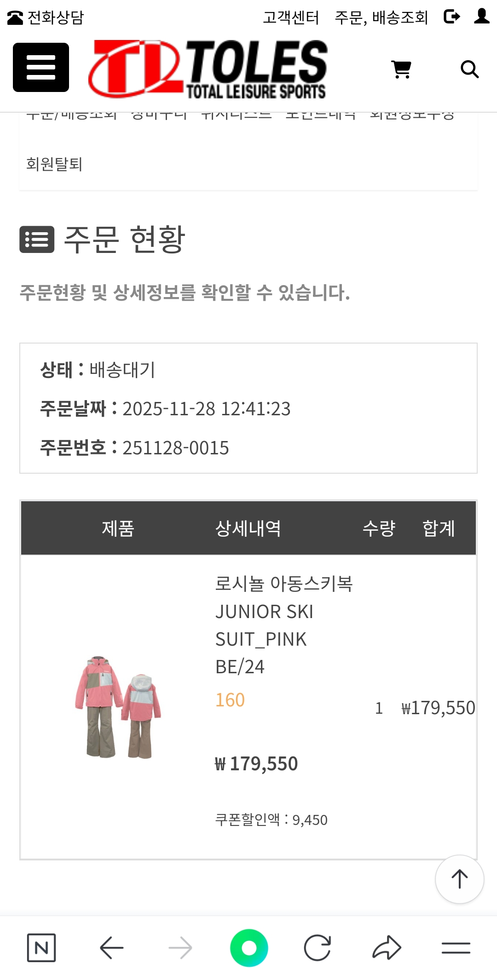Go to the TOLES logo homepage
497x980 pixels.
[208, 69]
